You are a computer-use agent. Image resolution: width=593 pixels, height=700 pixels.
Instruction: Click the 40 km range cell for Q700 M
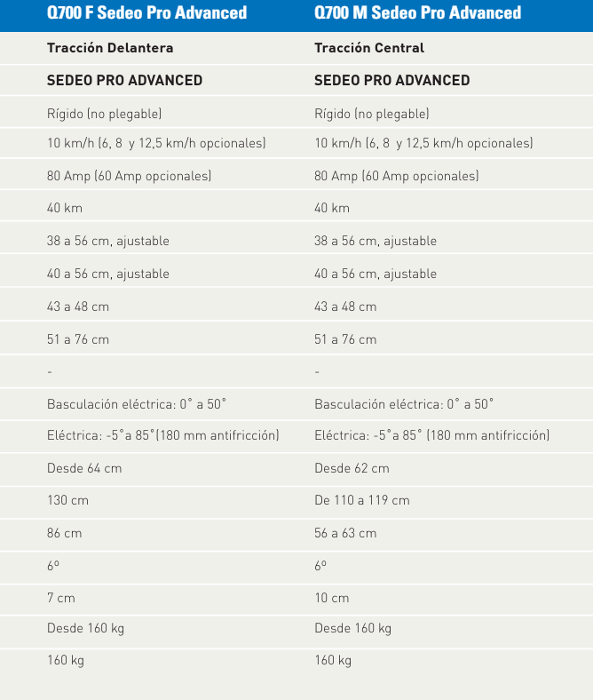click(x=332, y=208)
